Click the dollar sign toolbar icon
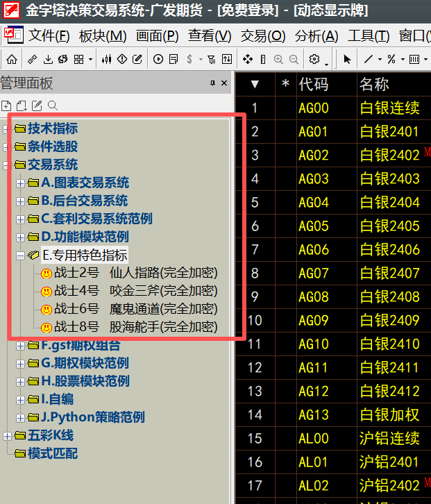This screenshot has width=431, height=504. (189, 60)
